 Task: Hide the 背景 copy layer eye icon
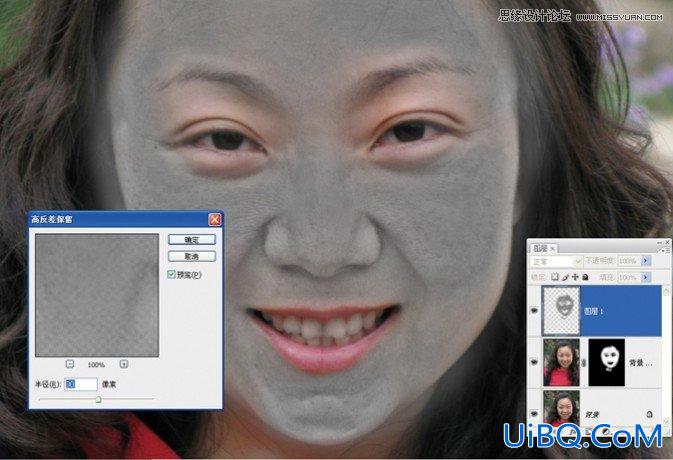[x=534, y=362]
